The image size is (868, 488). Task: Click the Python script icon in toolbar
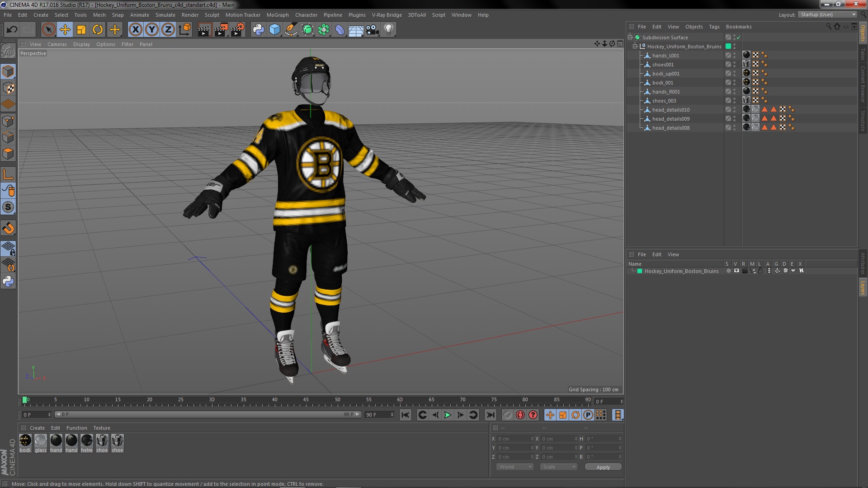click(258, 30)
